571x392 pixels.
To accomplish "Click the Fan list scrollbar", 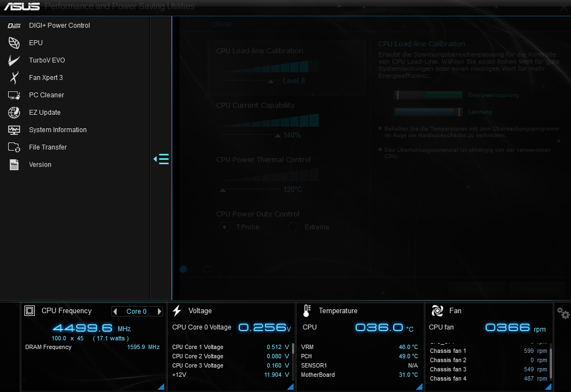I will (x=550, y=363).
